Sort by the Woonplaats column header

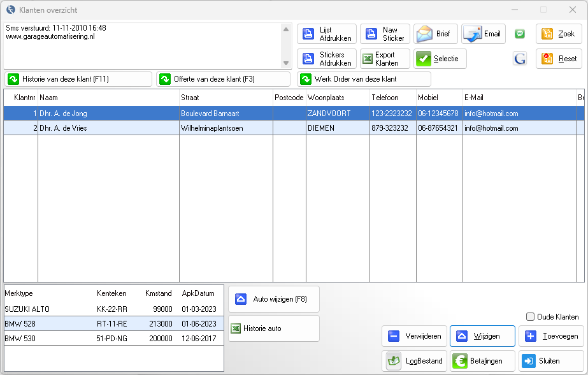point(337,98)
